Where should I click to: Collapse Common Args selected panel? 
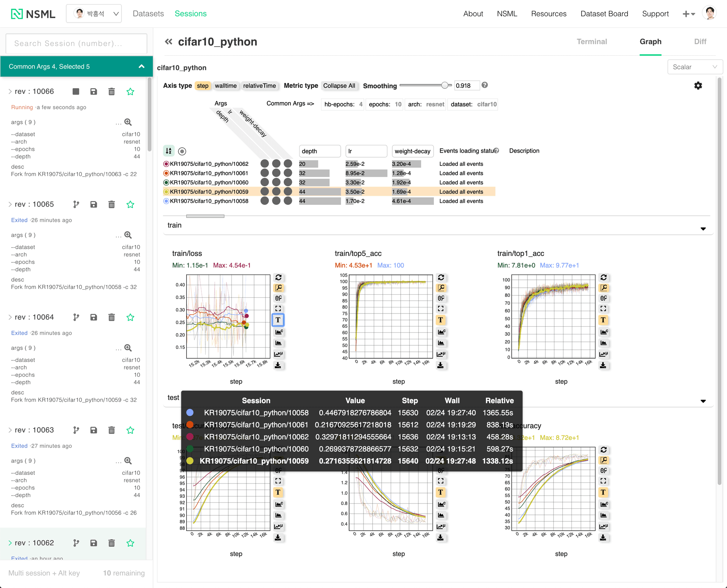click(141, 67)
